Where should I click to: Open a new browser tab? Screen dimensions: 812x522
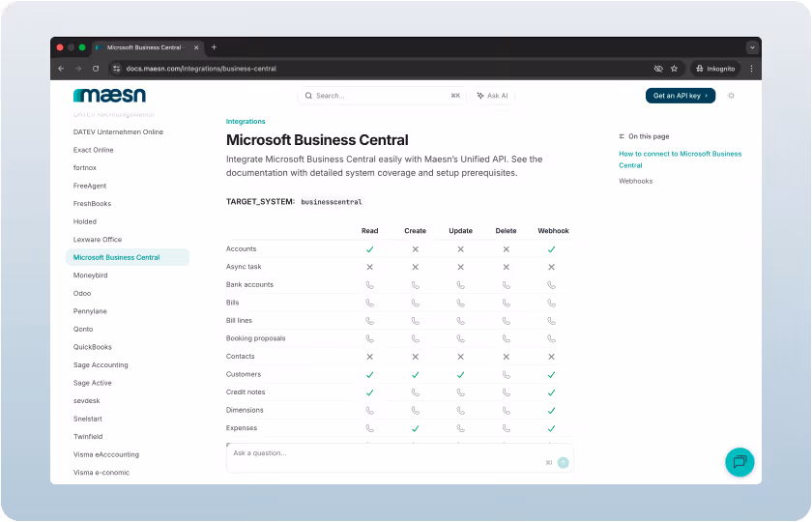214,47
